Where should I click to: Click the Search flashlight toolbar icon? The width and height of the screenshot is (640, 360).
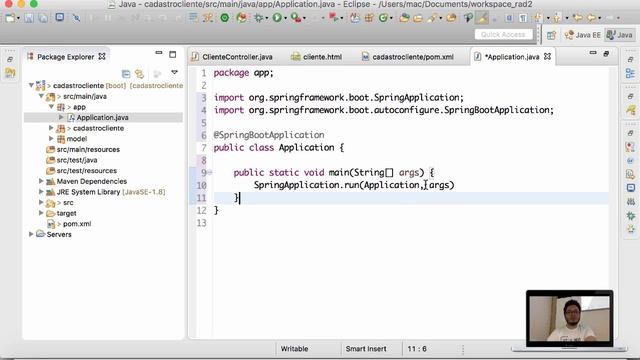pos(432,18)
